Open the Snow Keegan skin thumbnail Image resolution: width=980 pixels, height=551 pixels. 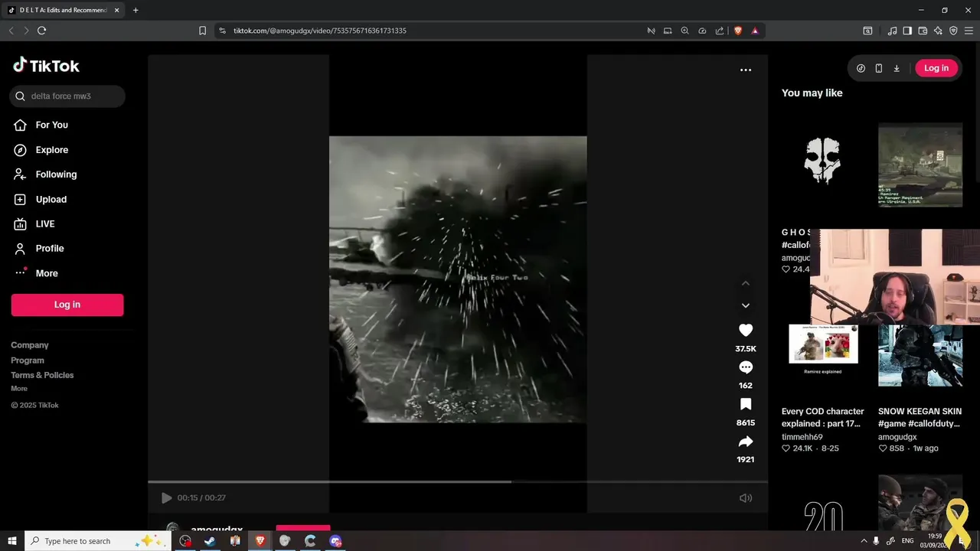pyautogui.click(x=920, y=356)
